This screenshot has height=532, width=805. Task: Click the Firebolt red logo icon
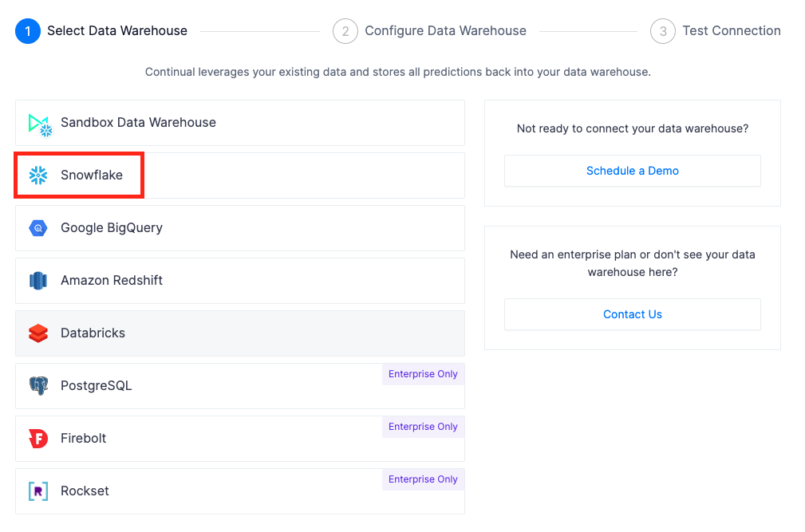tap(38, 439)
